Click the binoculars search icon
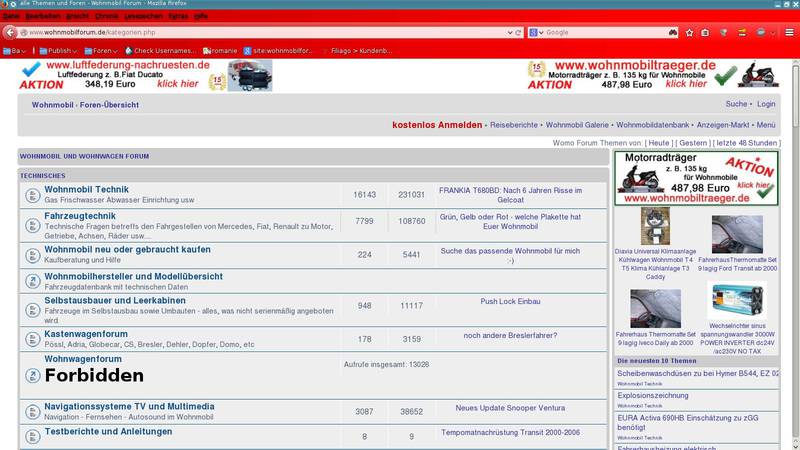Screen dimensions: 800x450 673,32
